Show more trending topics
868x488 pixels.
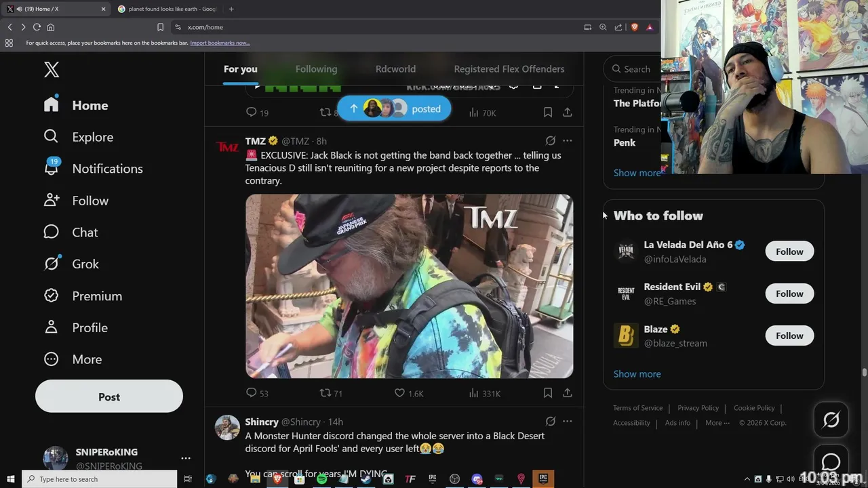pos(637,173)
